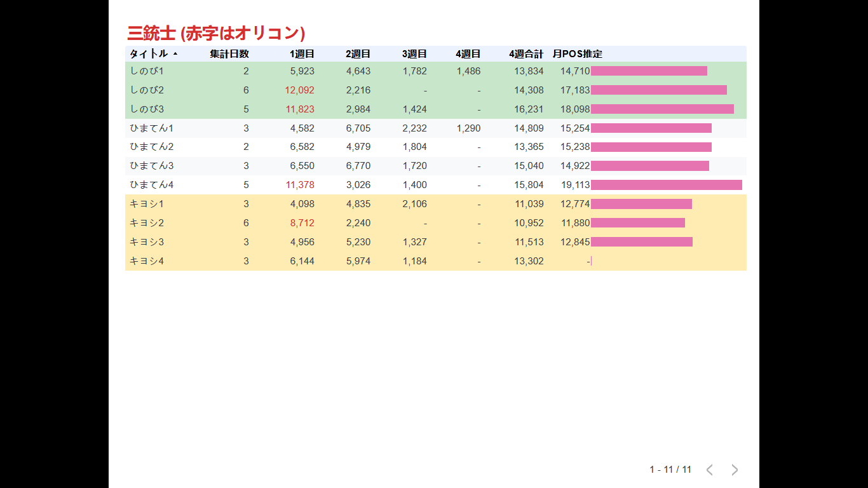The width and height of the screenshot is (868, 488).
Task: Select the キヨシ2 title cell
Action: [x=147, y=223]
